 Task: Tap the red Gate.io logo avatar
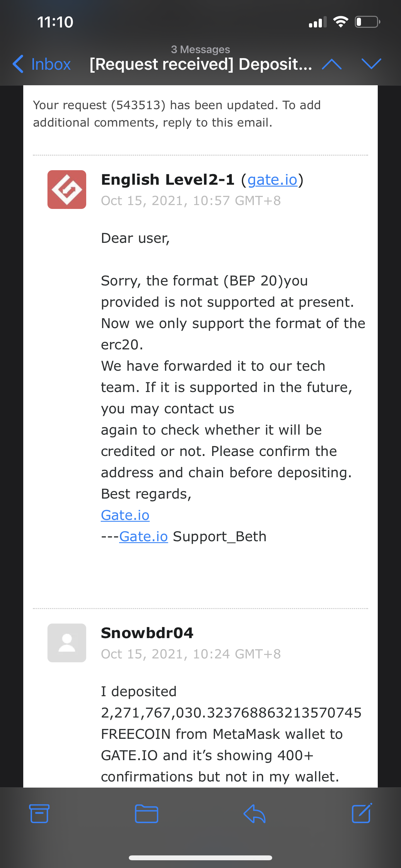point(67,189)
